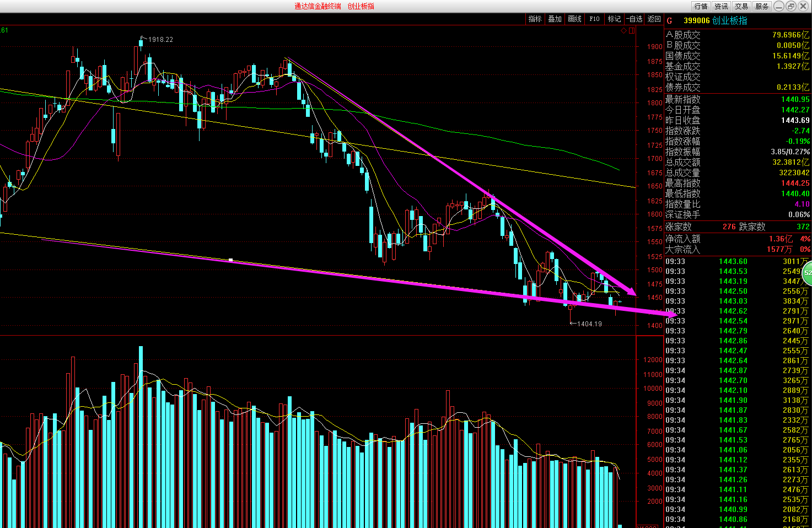Click the 399006 创业板指 stock header
812x528 pixels.
(x=716, y=20)
